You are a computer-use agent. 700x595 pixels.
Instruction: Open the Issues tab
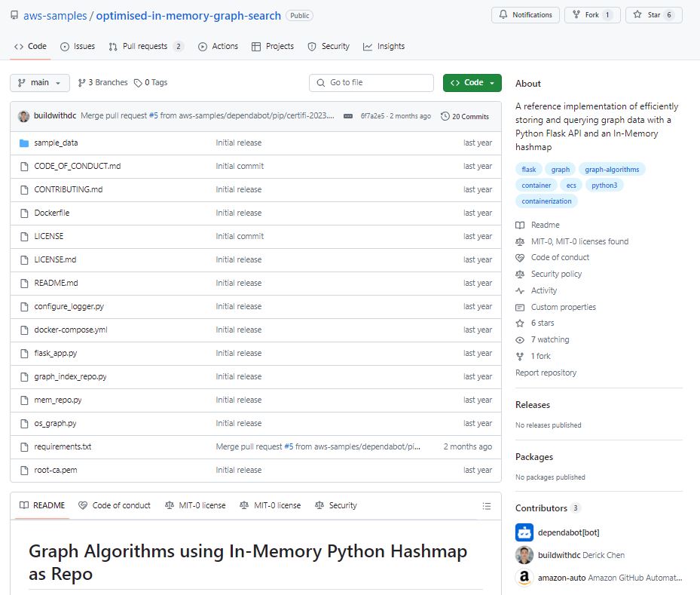78,47
